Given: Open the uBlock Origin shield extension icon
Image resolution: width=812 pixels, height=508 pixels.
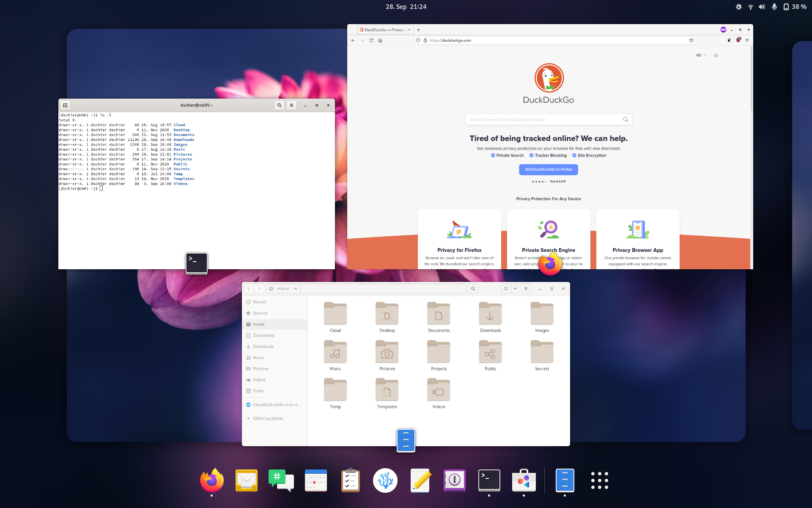Looking at the screenshot, I should point(739,41).
